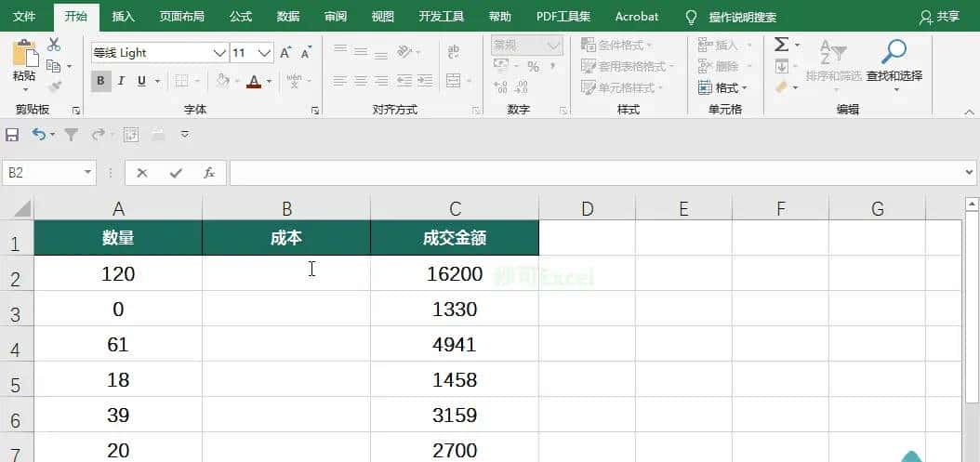980x462 pixels.
Task: Click the select all corner triangle
Action: click(22, 208)
